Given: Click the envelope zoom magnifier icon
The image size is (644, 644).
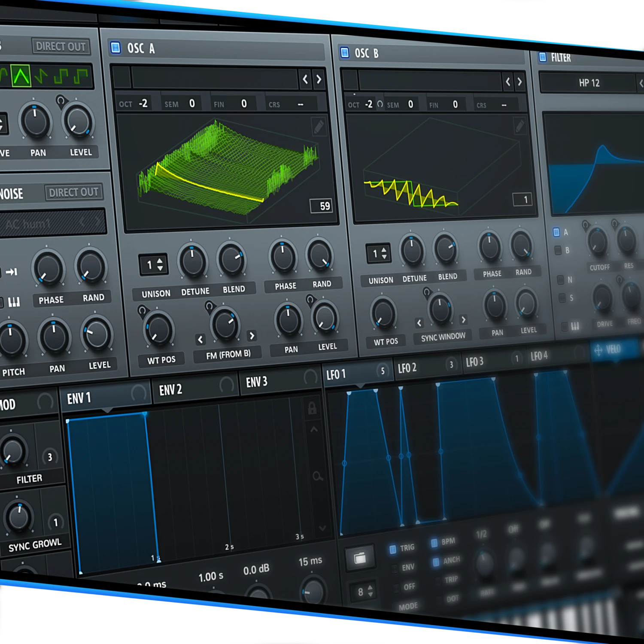Looking at the screenshot, I should pos(318,476).
